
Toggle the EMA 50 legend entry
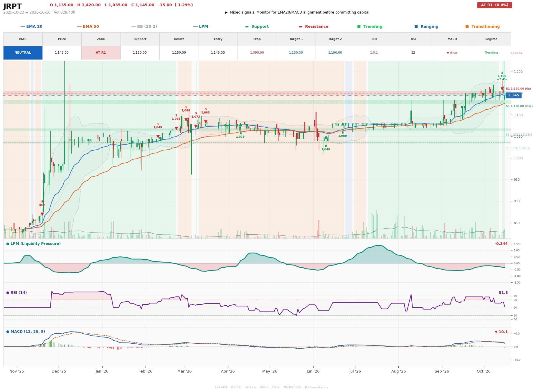(x=88, y=27)
